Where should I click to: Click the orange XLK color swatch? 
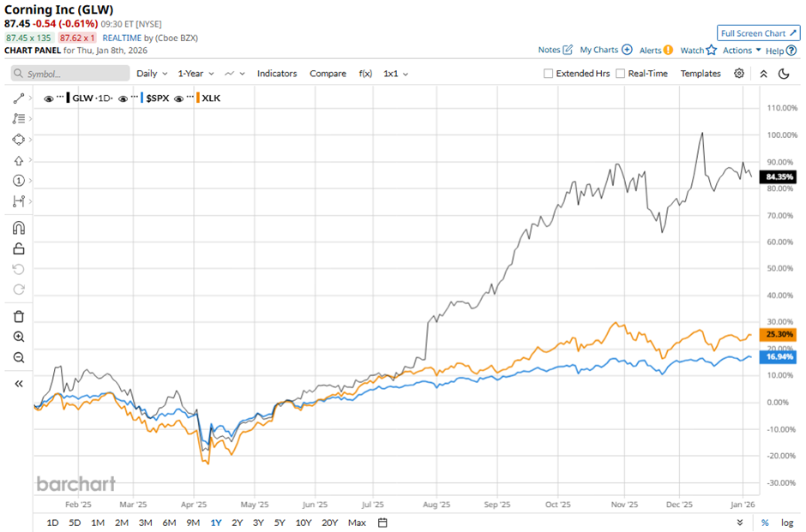[198, 98]
